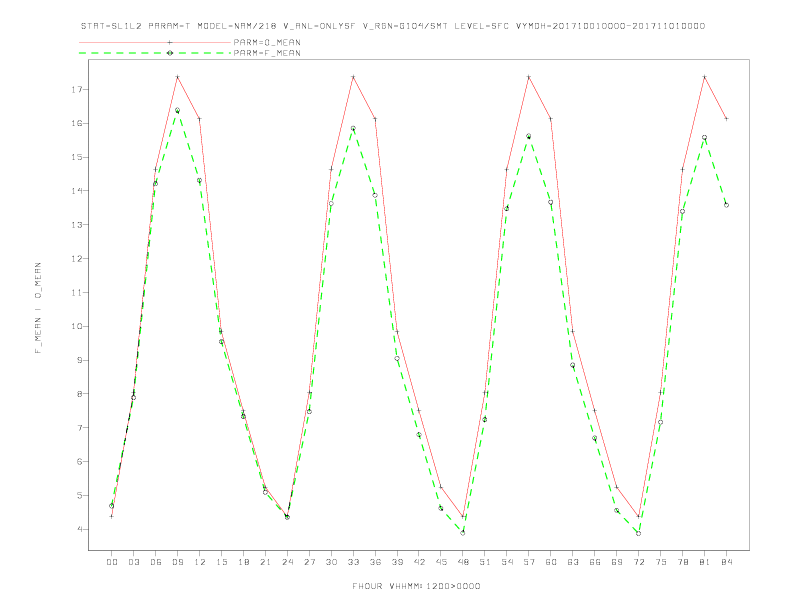Image resolution: width=792 pixels, height=612 pixels.
Task: Click x-axis tick label 18
Action: (243, 562)
